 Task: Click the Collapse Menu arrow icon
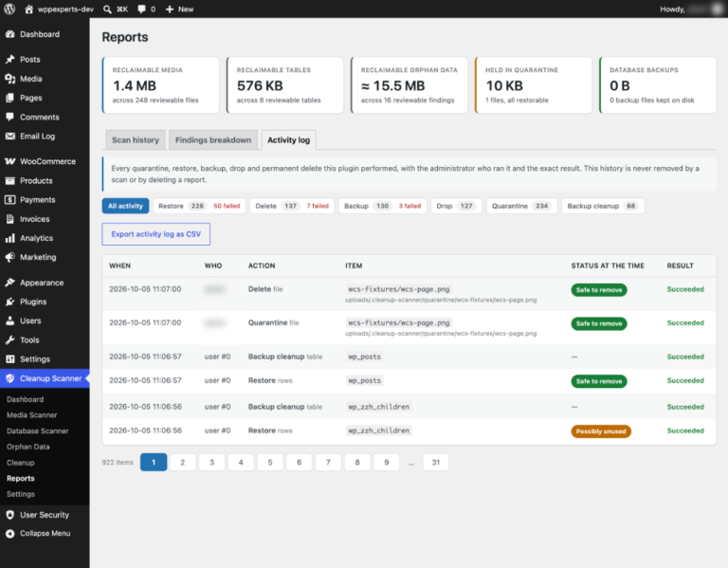click(9, 533)
